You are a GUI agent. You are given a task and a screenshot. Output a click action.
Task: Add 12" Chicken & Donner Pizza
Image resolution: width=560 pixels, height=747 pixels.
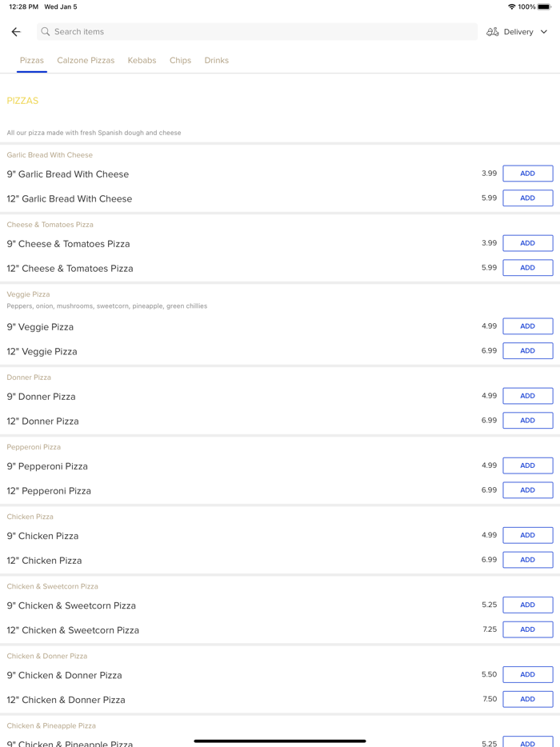(x=527, y=699)
